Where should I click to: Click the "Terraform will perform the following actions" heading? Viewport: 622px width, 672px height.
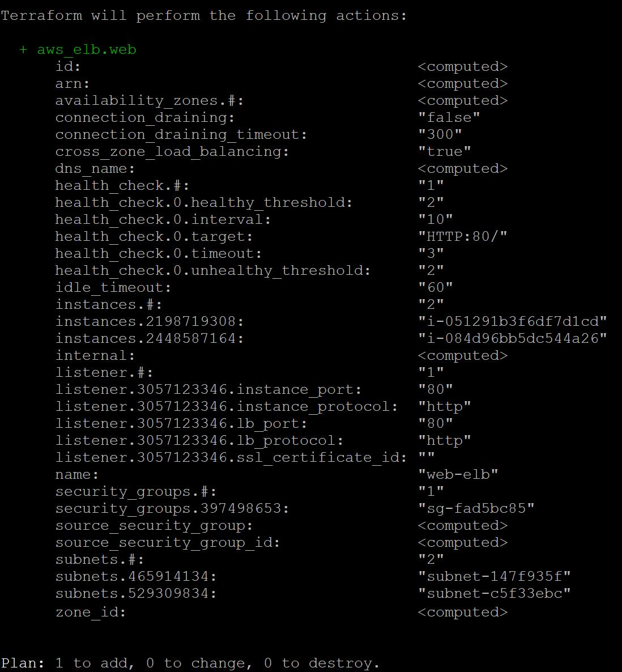pyautogui.click(x=203, y=15)
